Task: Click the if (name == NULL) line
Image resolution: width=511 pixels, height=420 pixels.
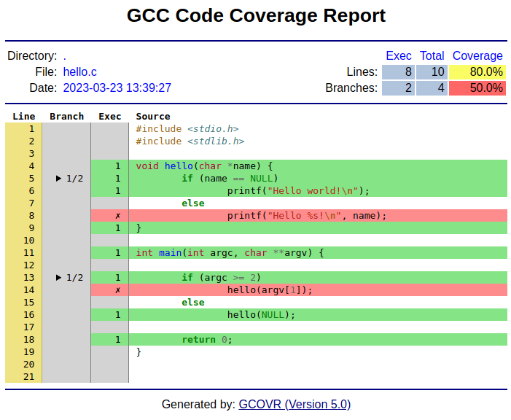Action: [318, 179]
